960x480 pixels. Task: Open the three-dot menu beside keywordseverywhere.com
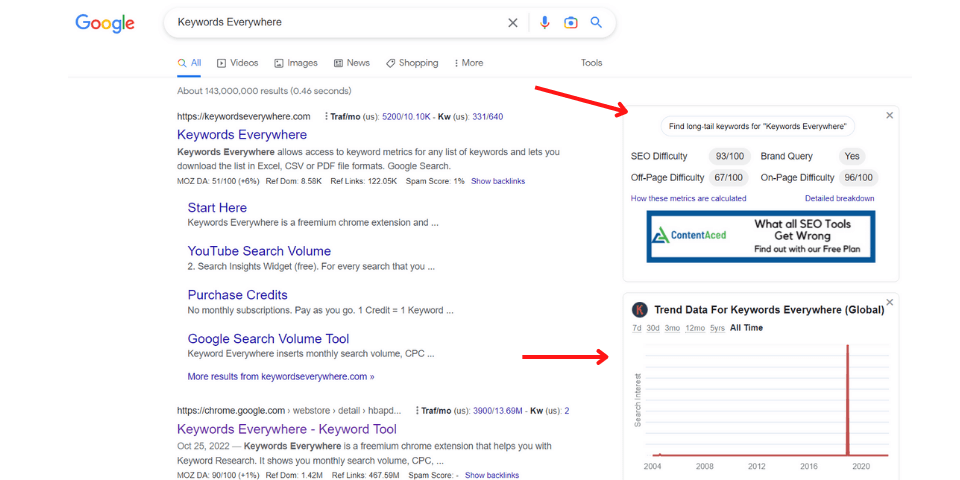point(326,116)
